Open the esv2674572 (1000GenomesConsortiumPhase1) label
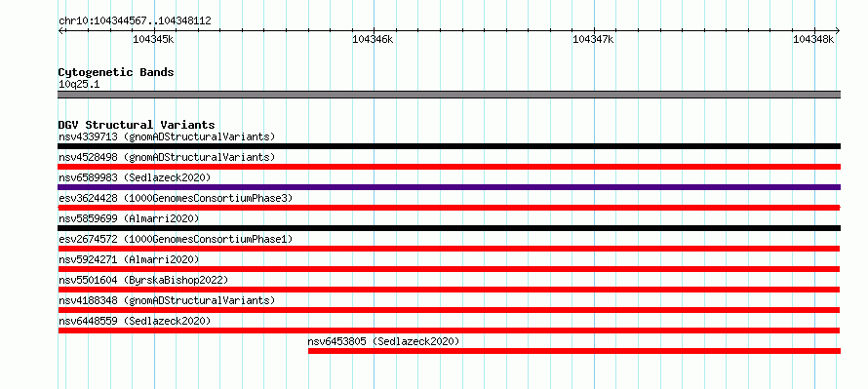This screenshot has width=868, height=389. tap(176, 239)
